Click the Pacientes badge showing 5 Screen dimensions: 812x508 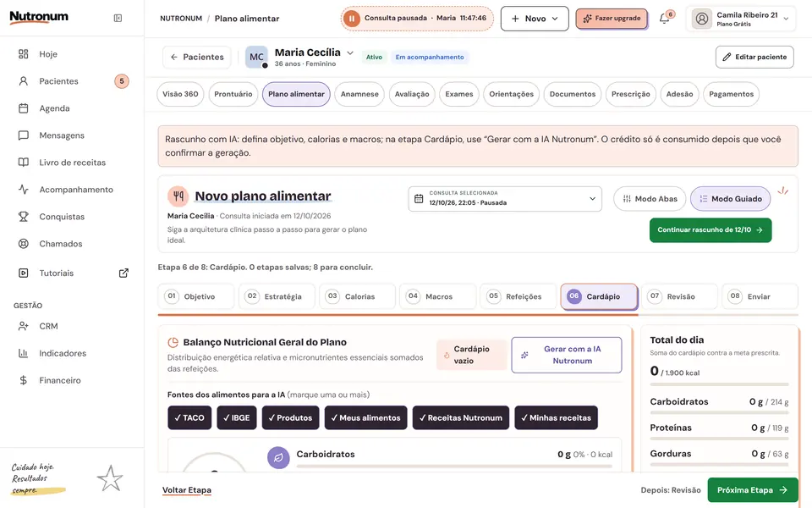[x=122, y=81]
